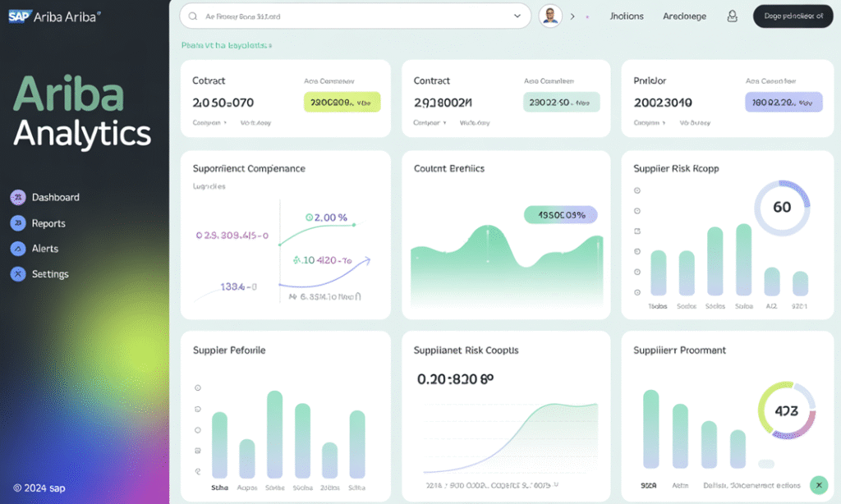This screenshot has height=504, width=841.
Task: Click the green badge in the Contract card
Action: (562, 103)
